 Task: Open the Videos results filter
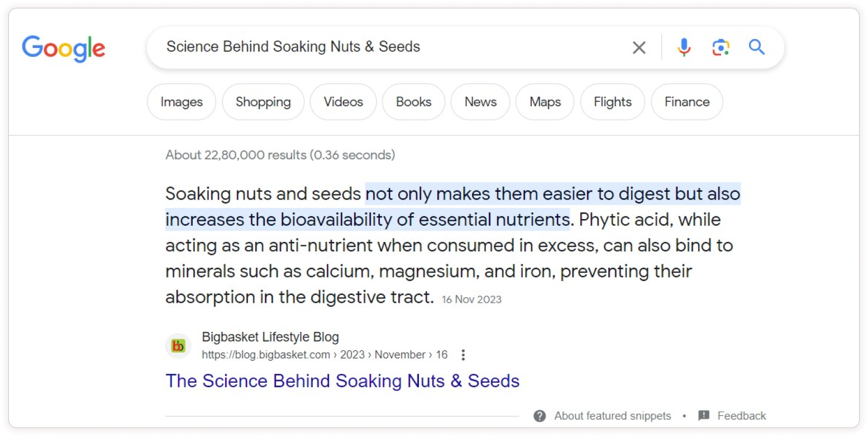point(343,102)
